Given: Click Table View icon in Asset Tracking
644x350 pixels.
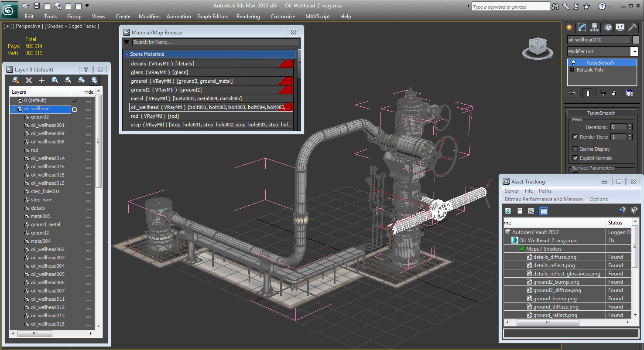Looking at the screenshot, I should tap(543, 211).
